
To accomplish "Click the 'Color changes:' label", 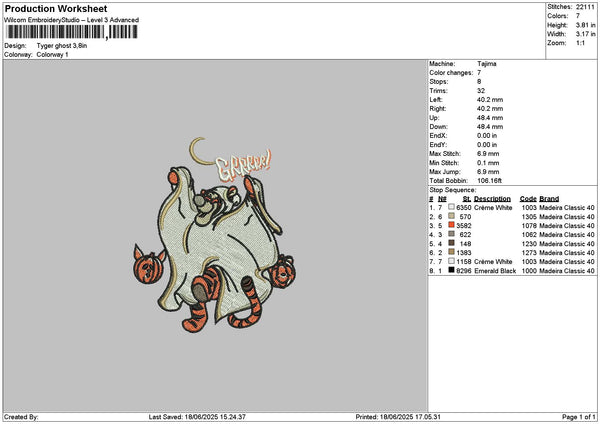I will (451, 73).
